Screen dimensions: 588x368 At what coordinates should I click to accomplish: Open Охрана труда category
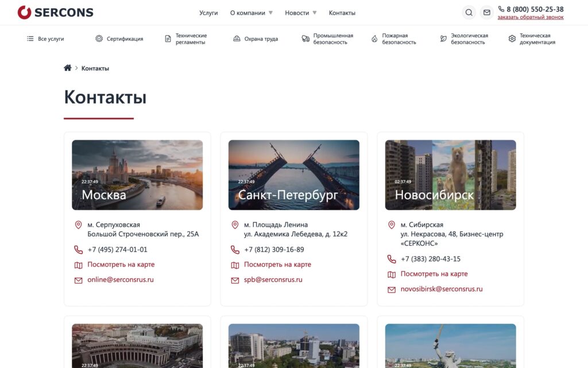261,39
